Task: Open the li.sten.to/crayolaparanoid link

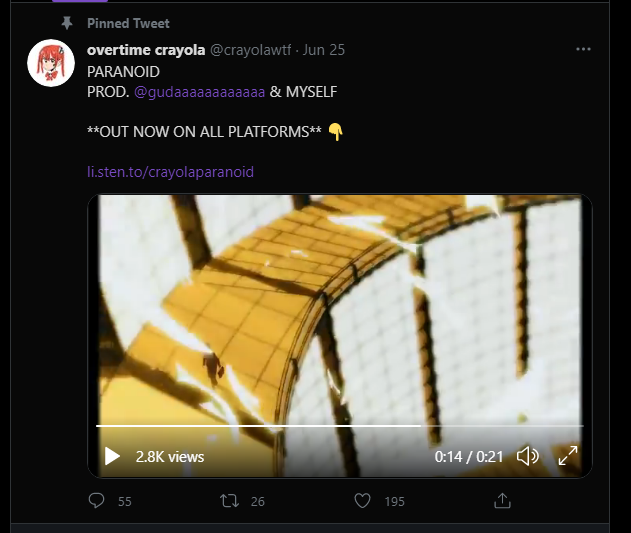Action: [x=170, y=171]
